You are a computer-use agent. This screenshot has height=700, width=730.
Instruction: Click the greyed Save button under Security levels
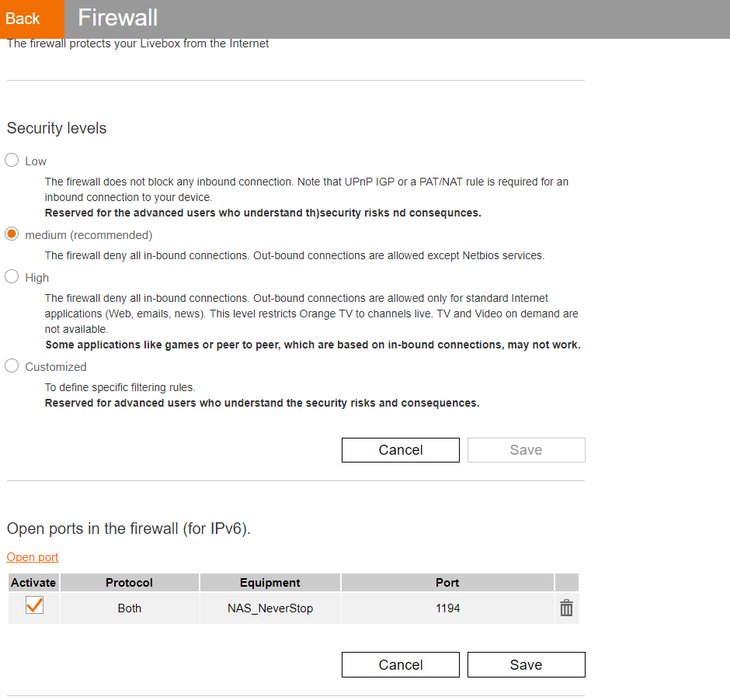point(526,450)
